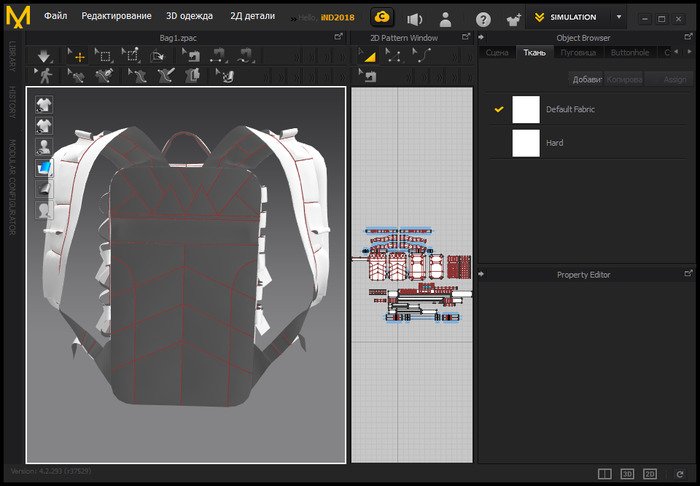This screenshot has height=486, width=700.
Task: Open the LIBRARY side panel
Action: click(11, 56)
